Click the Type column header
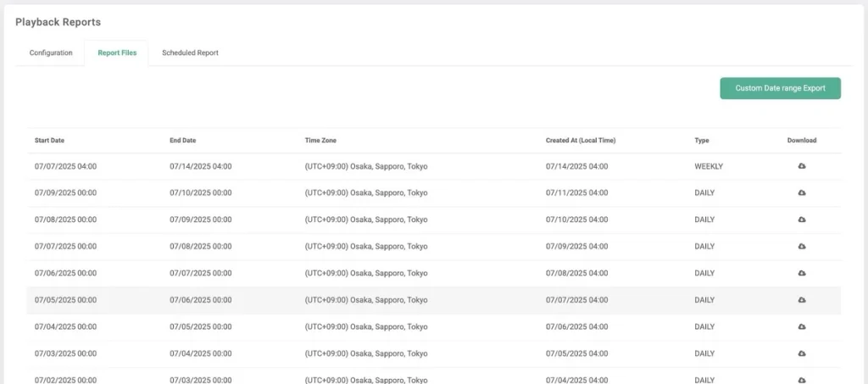 click(702, 141)
